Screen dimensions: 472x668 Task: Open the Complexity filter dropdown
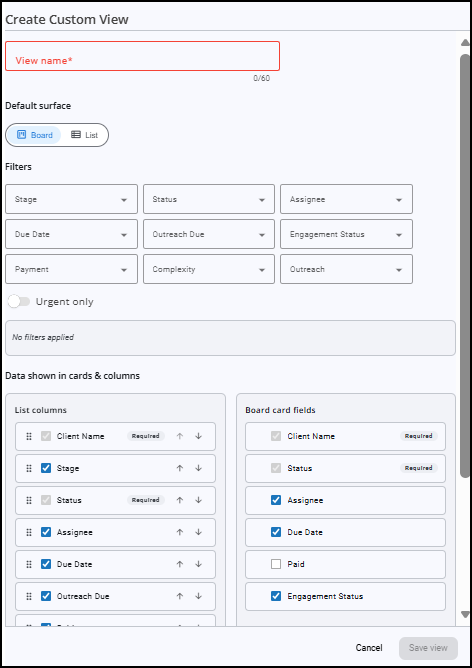tap(209, 269)
